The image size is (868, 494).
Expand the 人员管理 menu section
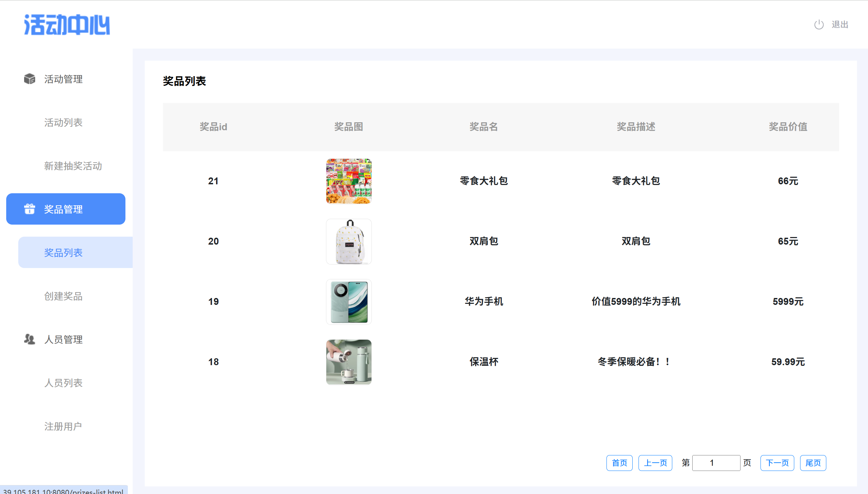(63, 340)
